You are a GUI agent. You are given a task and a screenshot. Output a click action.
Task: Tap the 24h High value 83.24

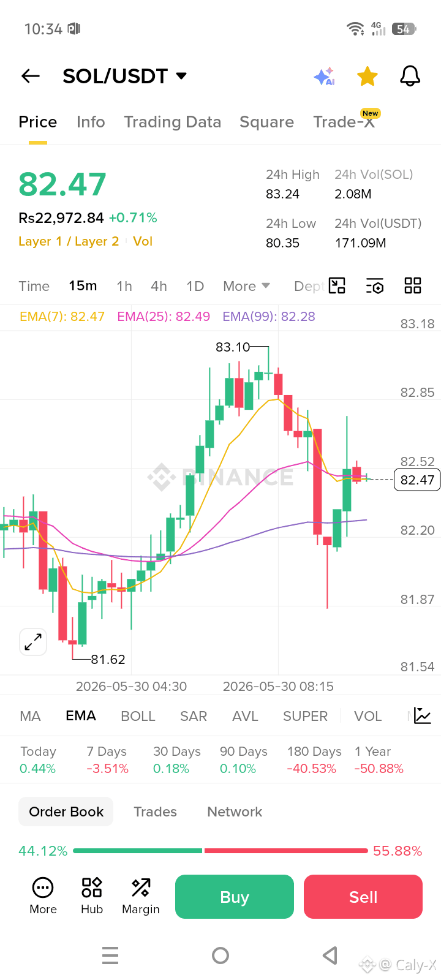click(282, 194)
